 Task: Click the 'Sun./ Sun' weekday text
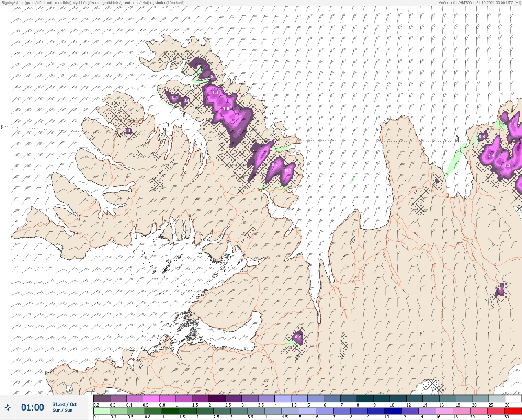tap(62, 410)
